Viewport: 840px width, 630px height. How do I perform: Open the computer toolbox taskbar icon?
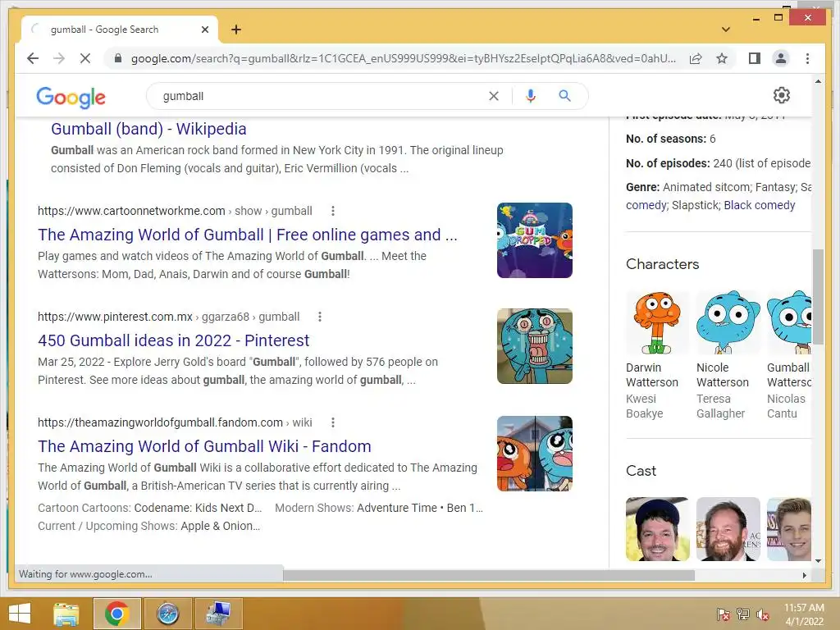click(x=218, y=614)
